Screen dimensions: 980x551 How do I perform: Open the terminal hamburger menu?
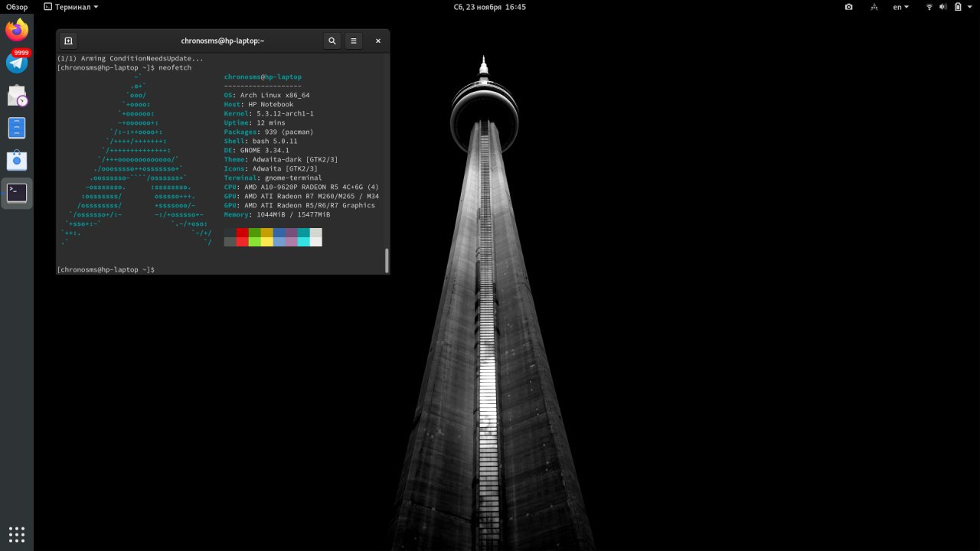pyautogui.click(x=353, y=41)
